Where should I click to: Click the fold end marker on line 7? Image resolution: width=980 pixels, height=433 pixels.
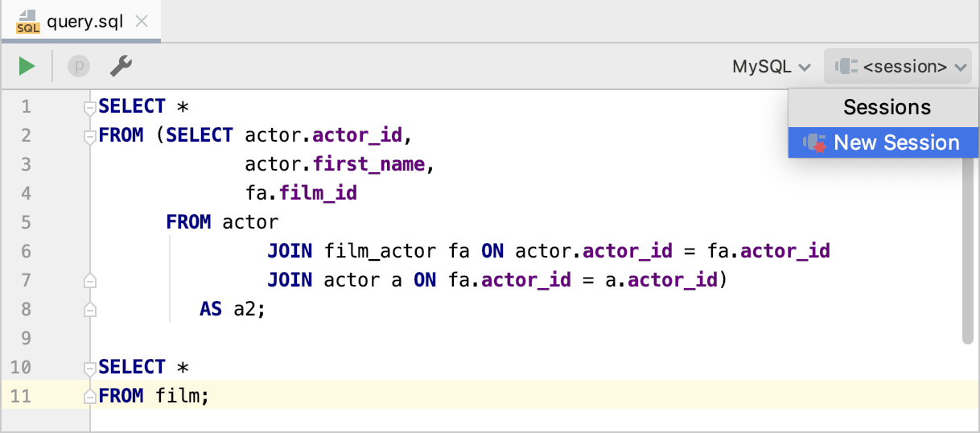coord(90,280)
